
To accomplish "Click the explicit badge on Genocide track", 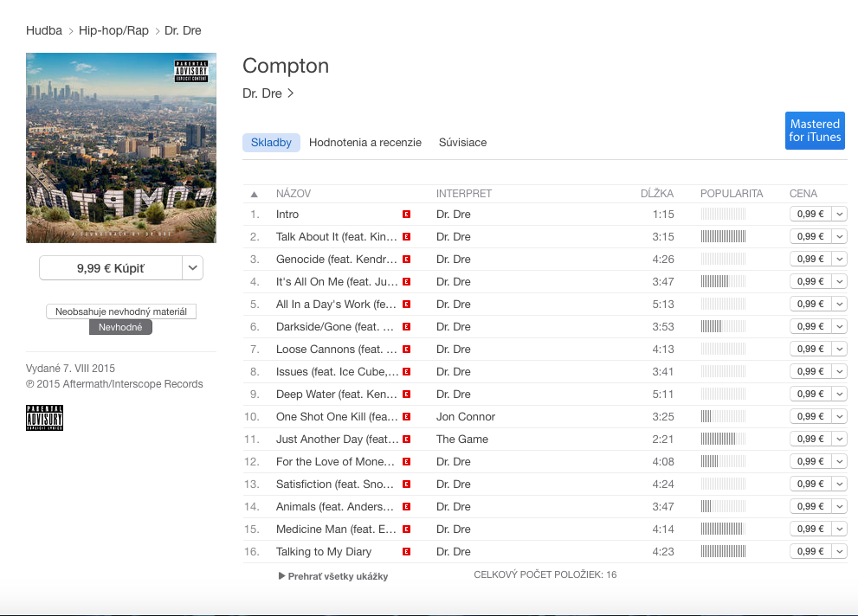I will pyautogui.click(x=407, y=259).
